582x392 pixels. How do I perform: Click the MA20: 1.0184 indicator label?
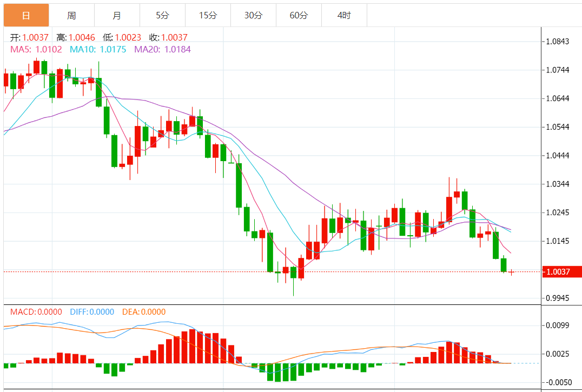tap(163, 49)
